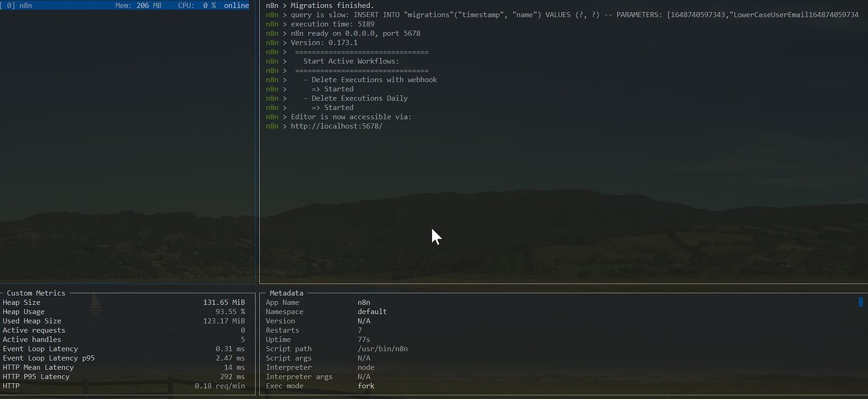Image resolution: width=868 pixels, height=399 pixels.
Task: Click the script path /usr/bin/n8n
Action: point(382,349)
